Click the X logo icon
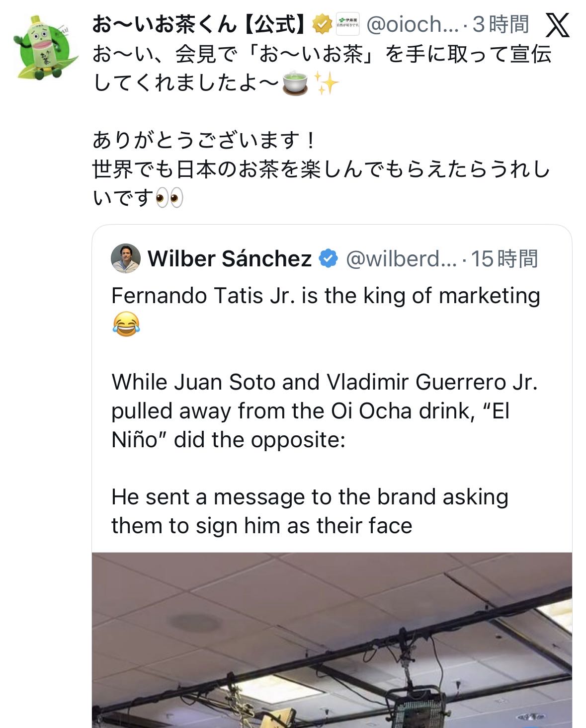 tap(557, 25)
